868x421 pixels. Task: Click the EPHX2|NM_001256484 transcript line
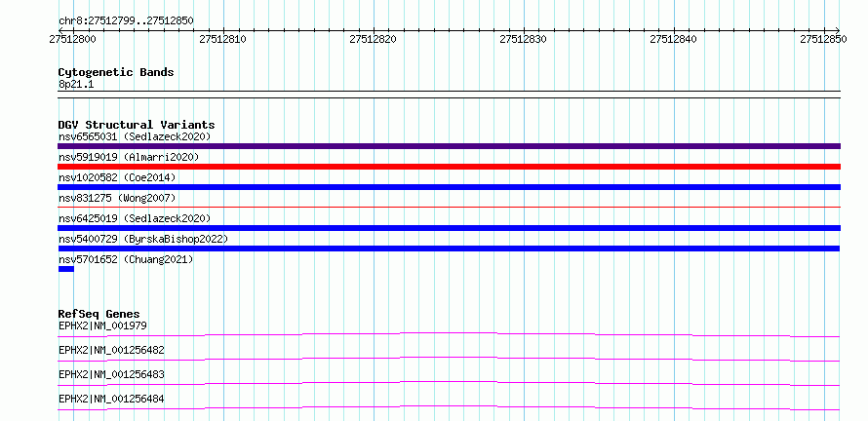[x=449, y=407]
